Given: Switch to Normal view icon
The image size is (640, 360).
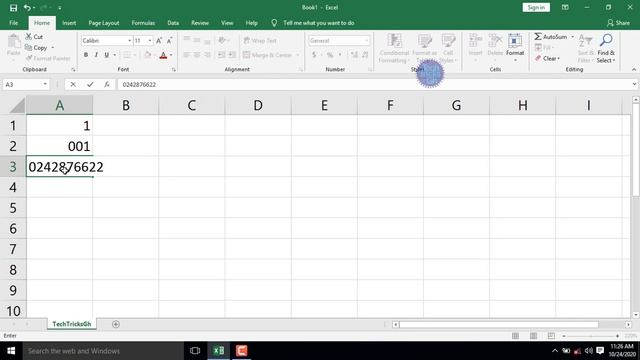Looking at the screenshot, I should click(516, 336).
